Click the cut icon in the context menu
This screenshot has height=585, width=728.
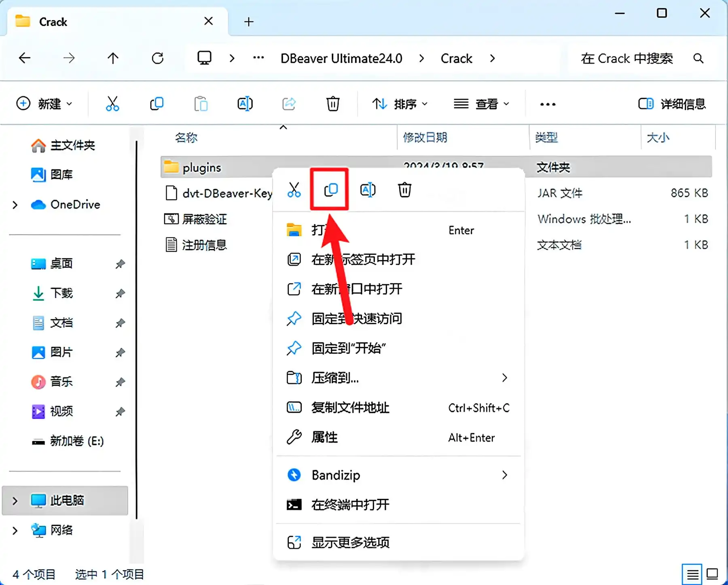click(294, 190)
